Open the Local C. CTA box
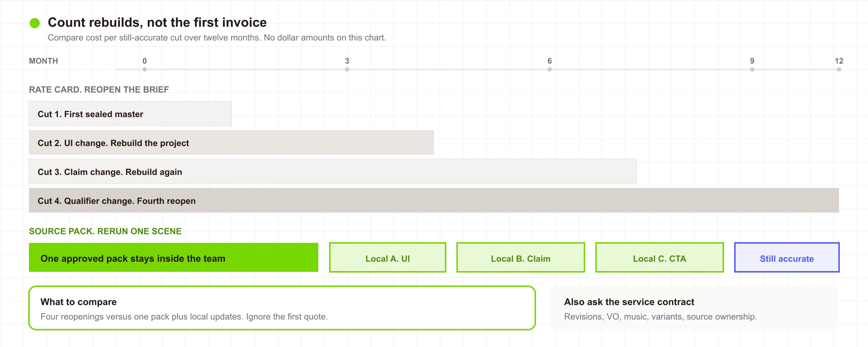This screenshot has width=868, height=347. [660, 257]
